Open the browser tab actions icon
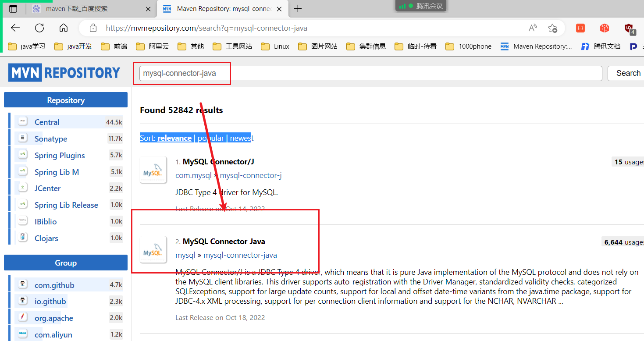 coord(13,8)
